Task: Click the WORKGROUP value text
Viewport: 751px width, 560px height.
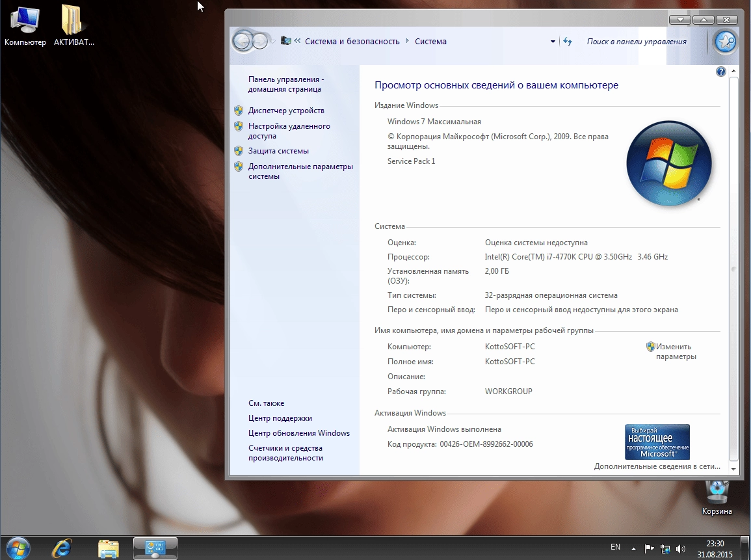Action: (x=508, y=392)
